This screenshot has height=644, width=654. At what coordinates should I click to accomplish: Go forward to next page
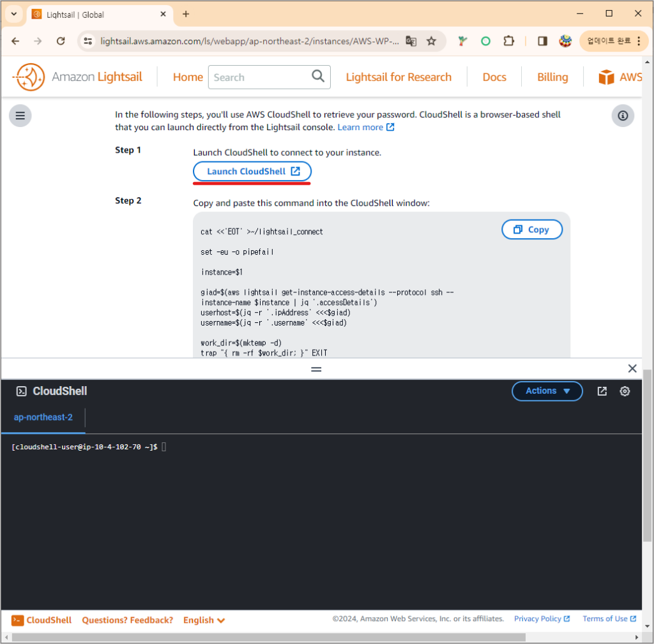click(x=38, y=41)
